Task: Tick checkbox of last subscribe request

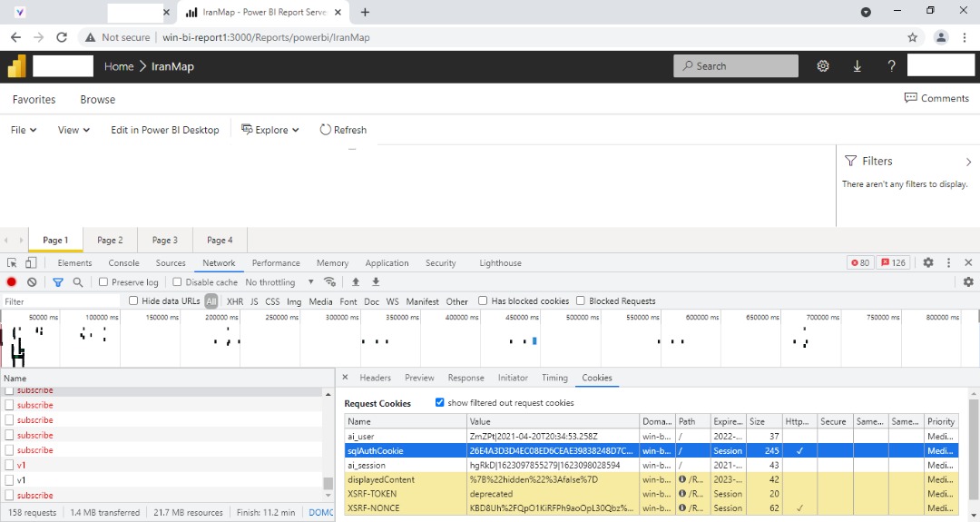Action: pos(9,495)
